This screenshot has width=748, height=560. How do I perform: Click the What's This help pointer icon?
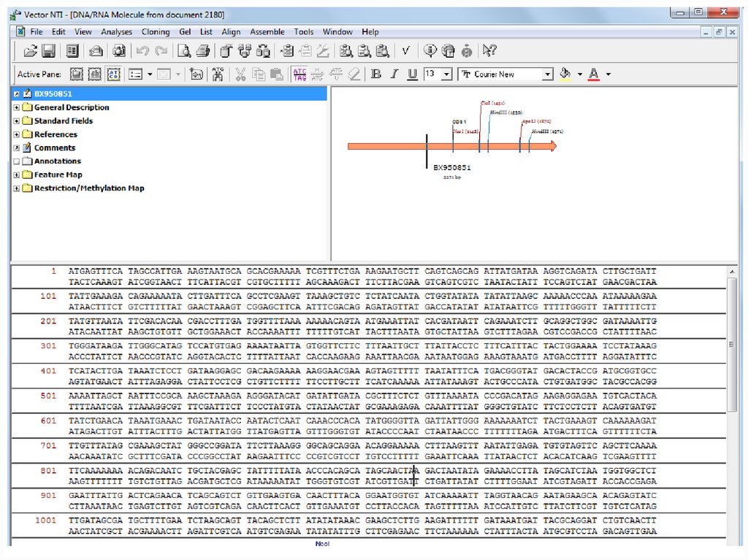489,51
